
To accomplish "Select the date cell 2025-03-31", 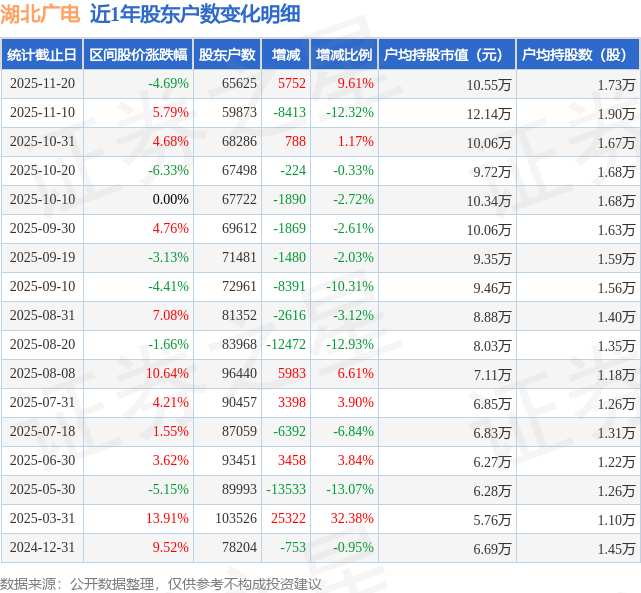I will tap(43, 519).
